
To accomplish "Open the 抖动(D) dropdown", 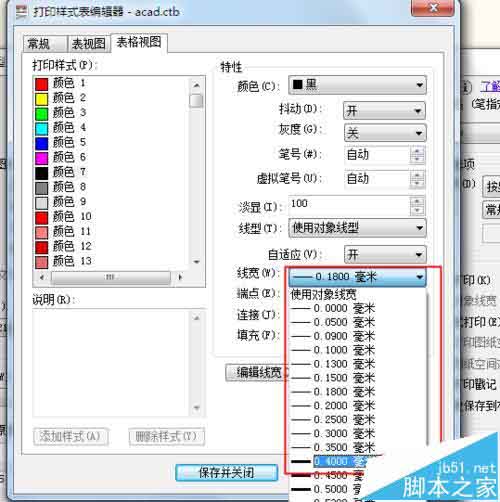I will tap(384, 111).
